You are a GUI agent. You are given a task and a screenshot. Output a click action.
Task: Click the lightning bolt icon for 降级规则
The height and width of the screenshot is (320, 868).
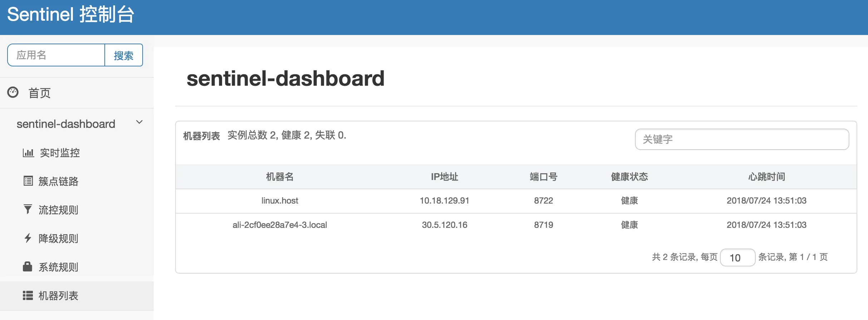[x=28, y=238]
